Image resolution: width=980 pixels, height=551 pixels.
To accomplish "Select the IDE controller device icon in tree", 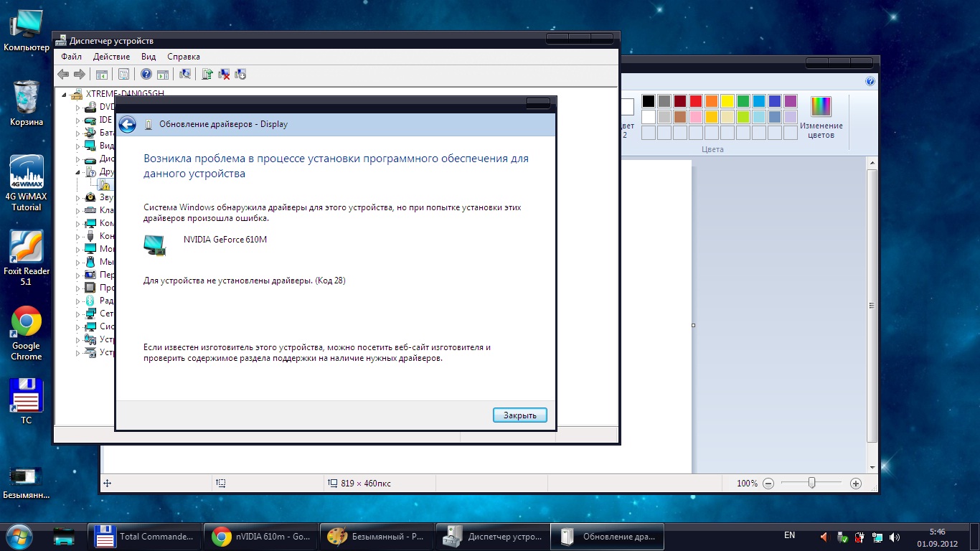I will pos(90,120).
